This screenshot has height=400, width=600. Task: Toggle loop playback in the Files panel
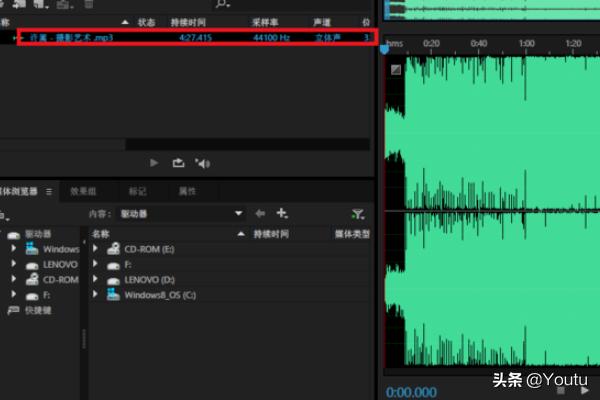[178, 163]
